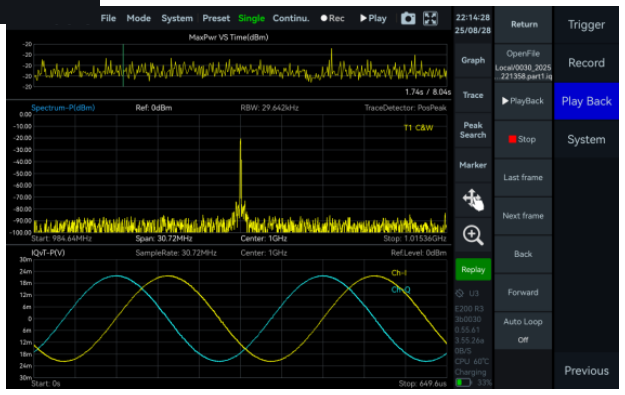Switch to Continuous sweep mode
Screen dimensions: 625x395
(x=291, y=18)
